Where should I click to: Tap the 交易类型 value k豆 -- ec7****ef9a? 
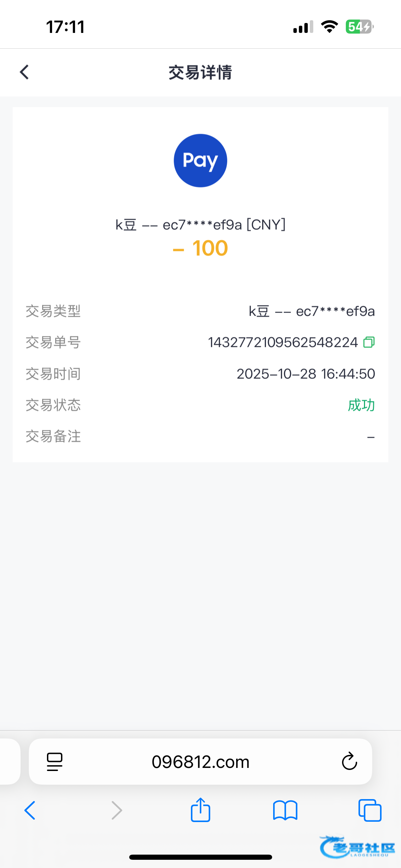click(312, 311)
